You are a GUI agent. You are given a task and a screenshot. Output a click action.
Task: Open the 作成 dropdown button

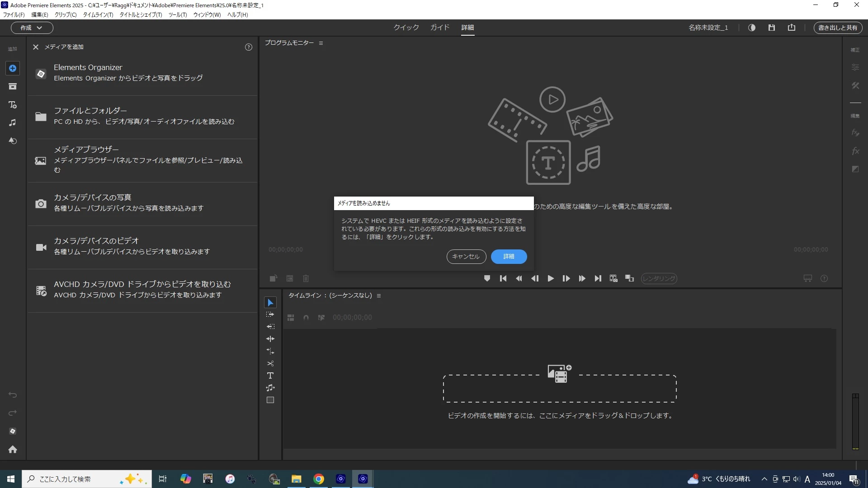32,28
